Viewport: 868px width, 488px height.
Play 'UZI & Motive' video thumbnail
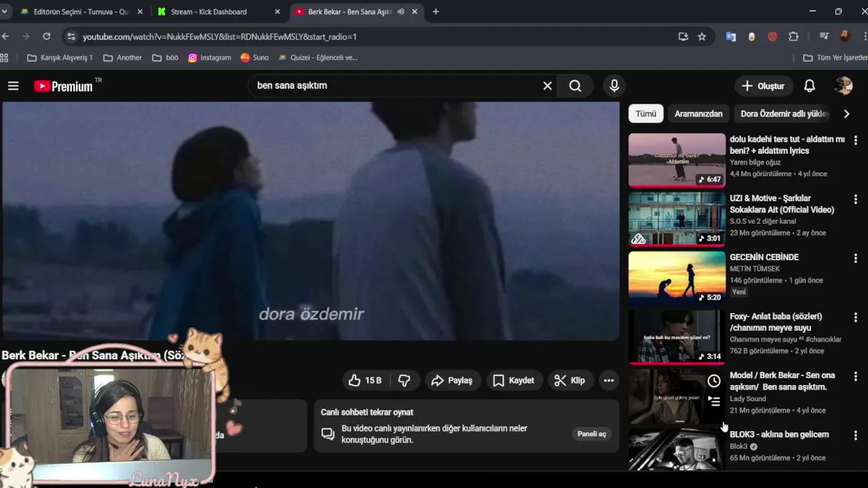click(x=677, y=219)
